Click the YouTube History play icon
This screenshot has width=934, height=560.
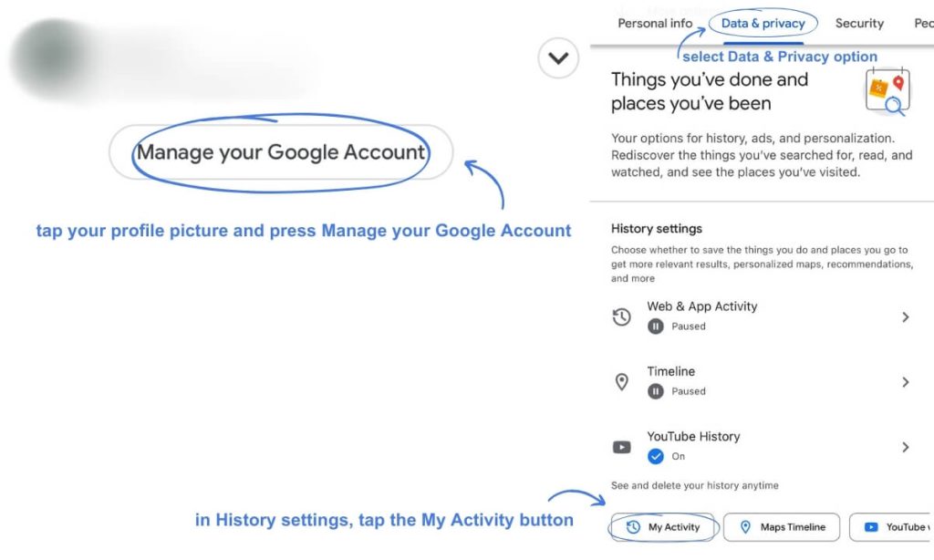tap(621, 447)
